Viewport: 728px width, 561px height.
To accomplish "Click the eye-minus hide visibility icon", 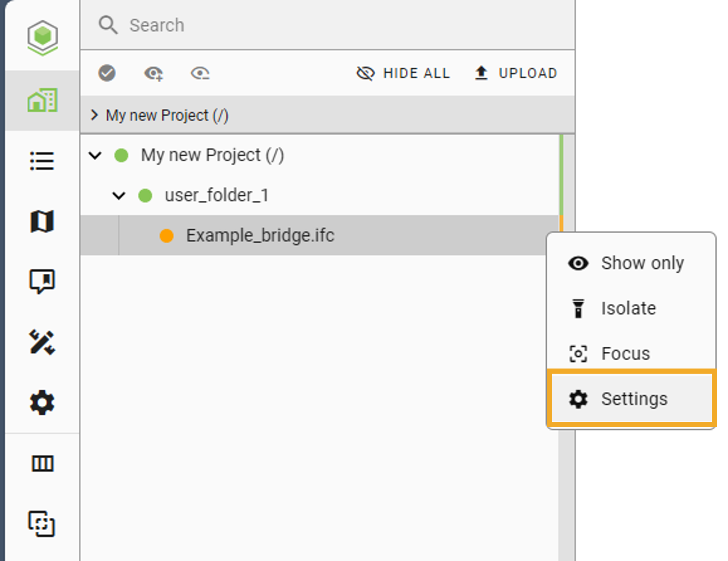I will coord(200,73).
